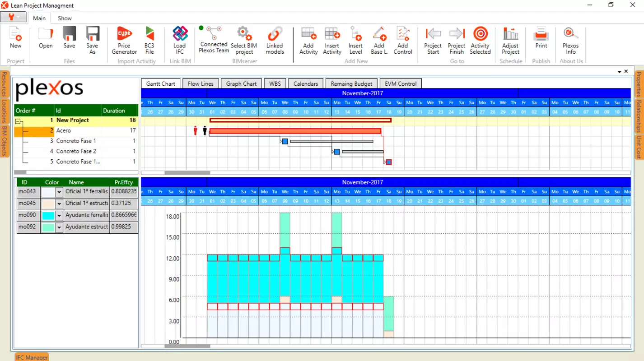Click the Duration column header
Screen dimensions: 644x361
pyautogui.click(x=119, y=111)
